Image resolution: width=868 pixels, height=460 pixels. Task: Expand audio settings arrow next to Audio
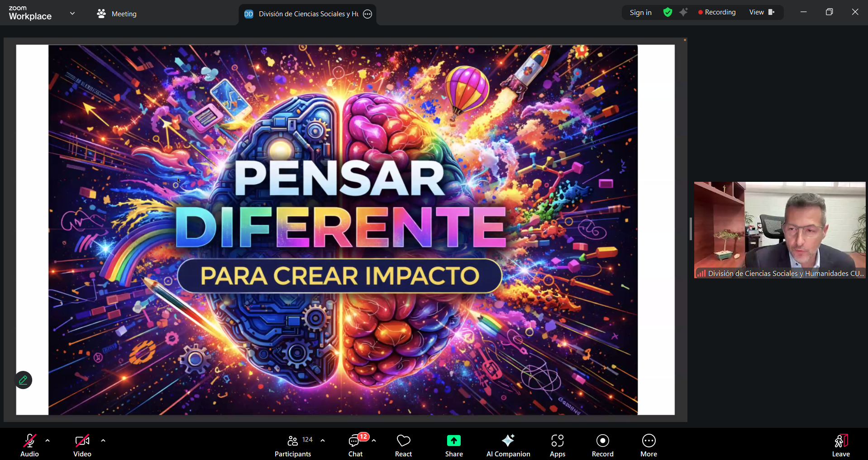click(48, 440)
